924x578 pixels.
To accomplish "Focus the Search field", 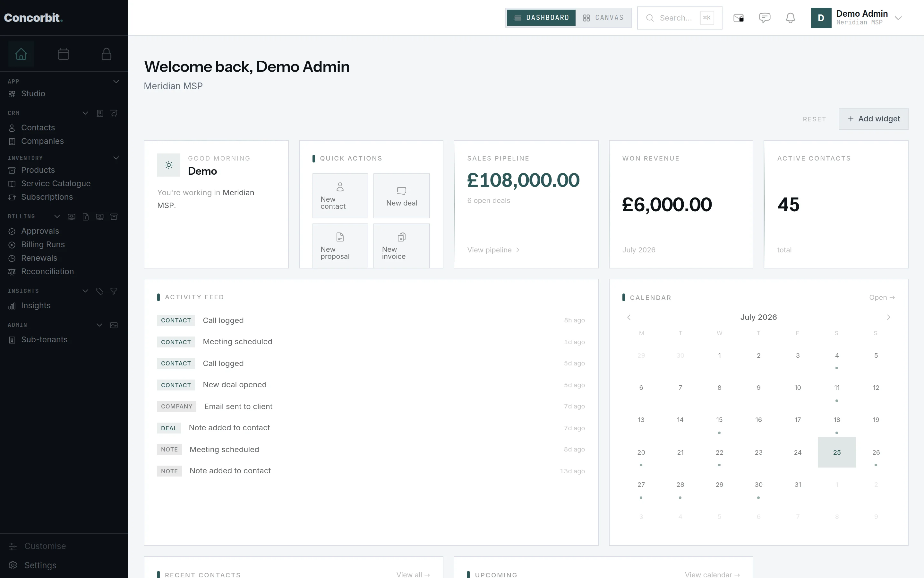I will click(680, 18).
